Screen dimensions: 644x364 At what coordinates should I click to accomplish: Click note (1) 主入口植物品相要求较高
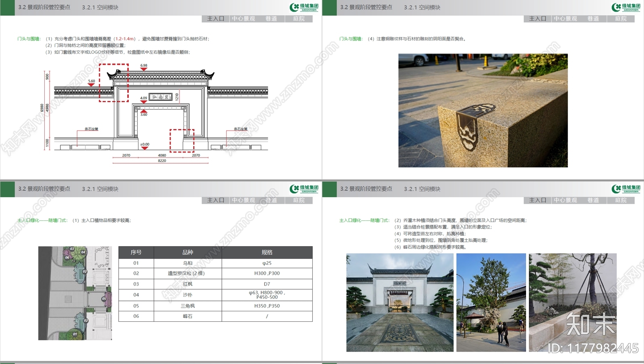[102, 220]
